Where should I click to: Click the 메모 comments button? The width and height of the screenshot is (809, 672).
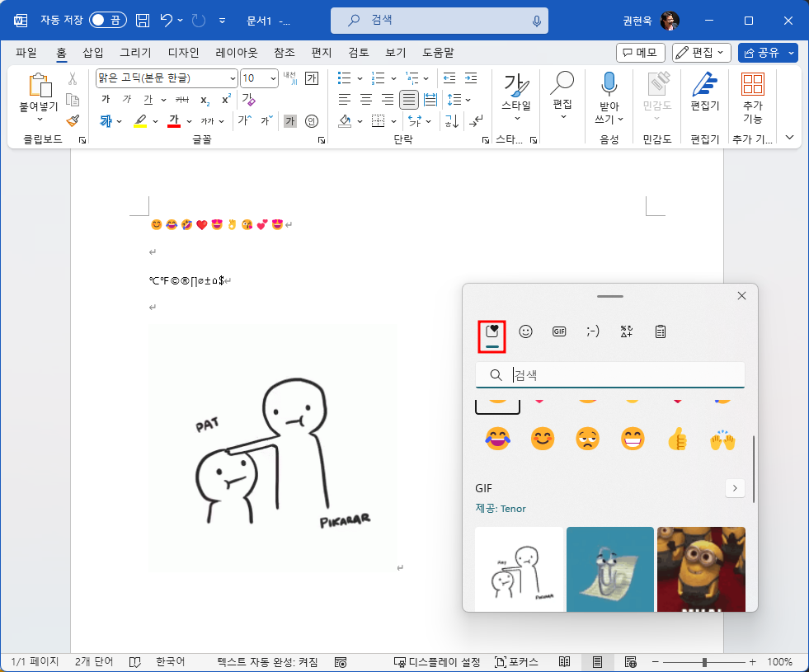click(x=640, y=53)
